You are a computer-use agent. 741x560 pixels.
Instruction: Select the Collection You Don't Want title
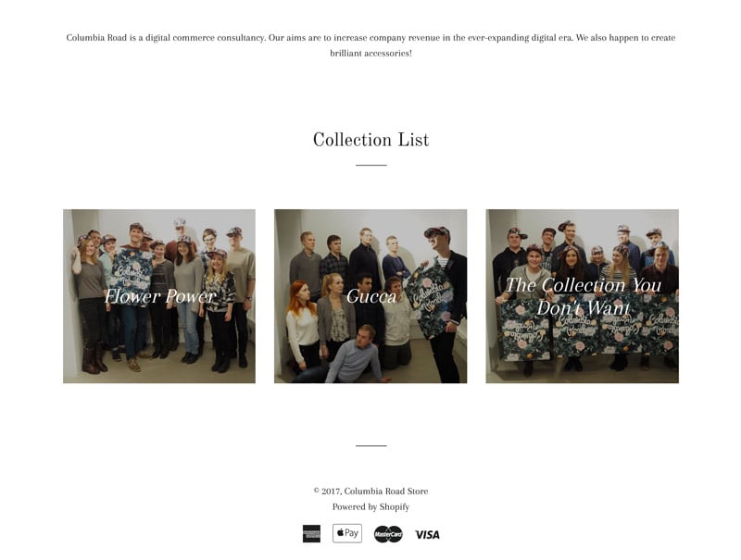pos(583,296)
